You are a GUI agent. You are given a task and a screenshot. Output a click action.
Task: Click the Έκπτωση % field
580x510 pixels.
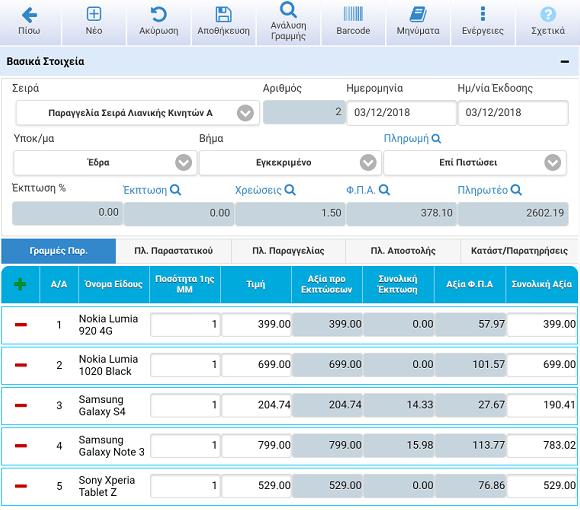(x=67, y=213)
